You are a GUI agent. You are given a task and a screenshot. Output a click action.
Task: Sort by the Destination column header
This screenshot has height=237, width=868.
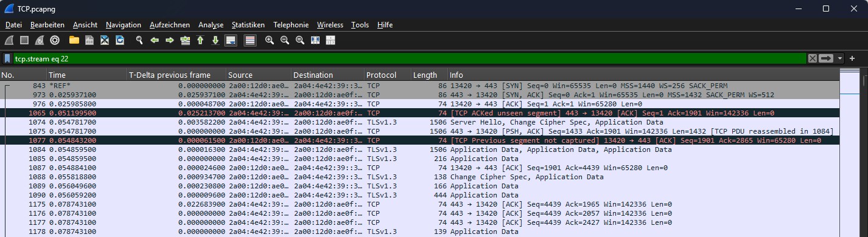click(x=327, y=75)
